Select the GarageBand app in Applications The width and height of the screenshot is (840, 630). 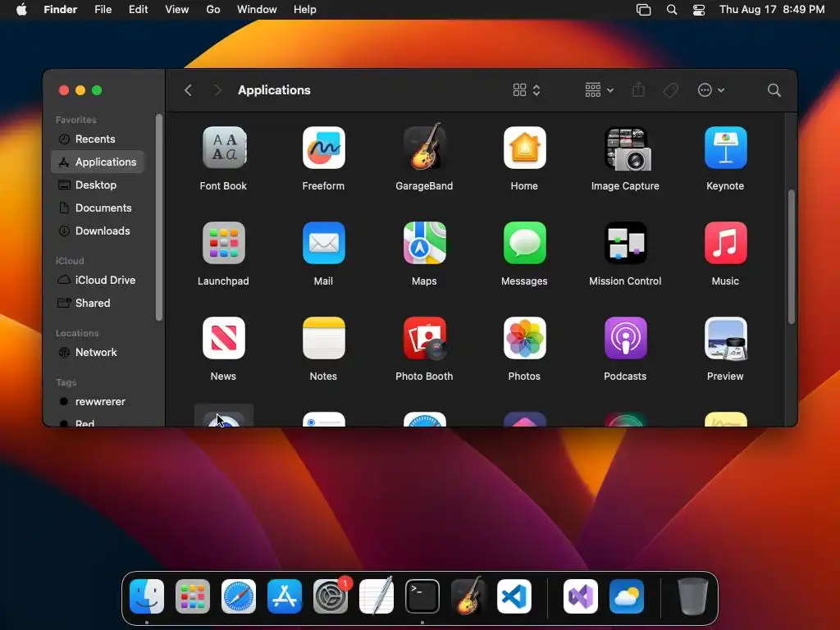point(424,147)
